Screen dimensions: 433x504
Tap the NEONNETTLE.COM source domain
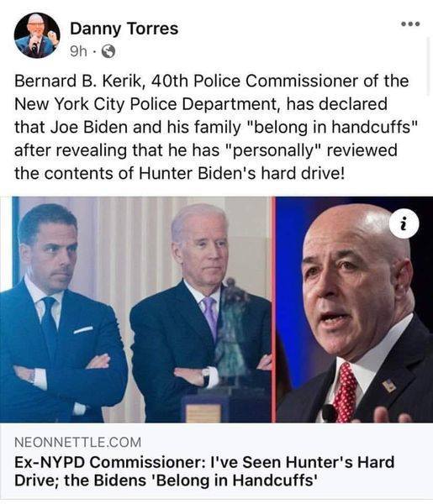pyautogui.click(x=78, y=443)
